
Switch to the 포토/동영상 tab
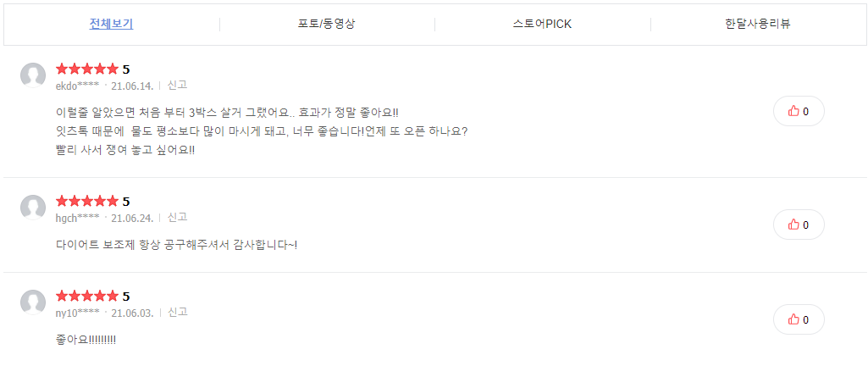[327, 24]
